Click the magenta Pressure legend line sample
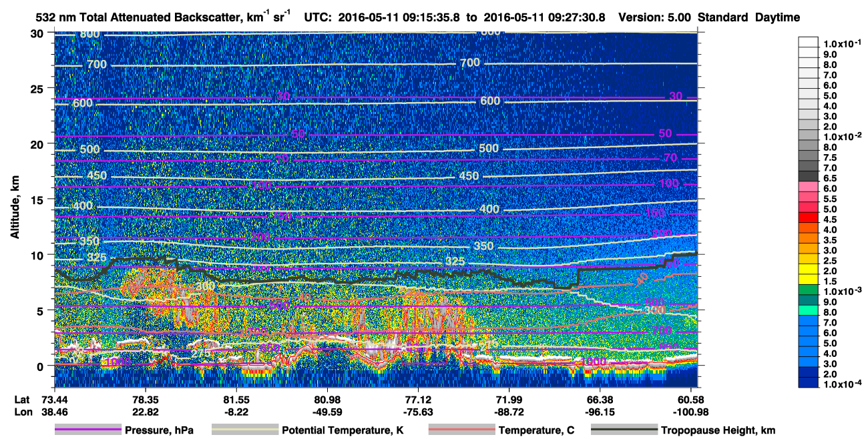 tap(88, 430)
